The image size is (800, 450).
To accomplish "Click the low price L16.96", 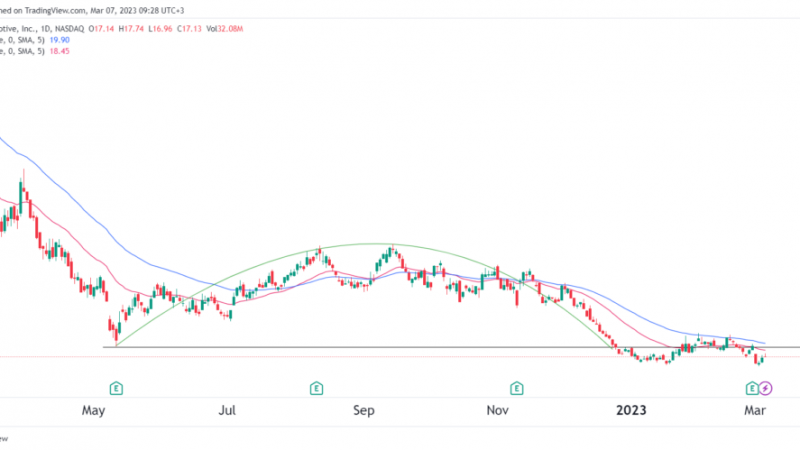I will point(160,29).
